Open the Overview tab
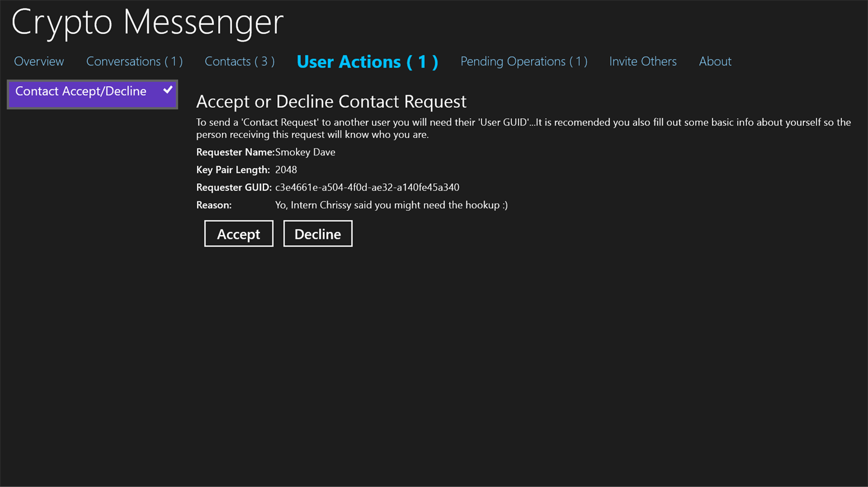Viewport: 868px width, 487px height. pyautogui.click(x=39, y=61)
